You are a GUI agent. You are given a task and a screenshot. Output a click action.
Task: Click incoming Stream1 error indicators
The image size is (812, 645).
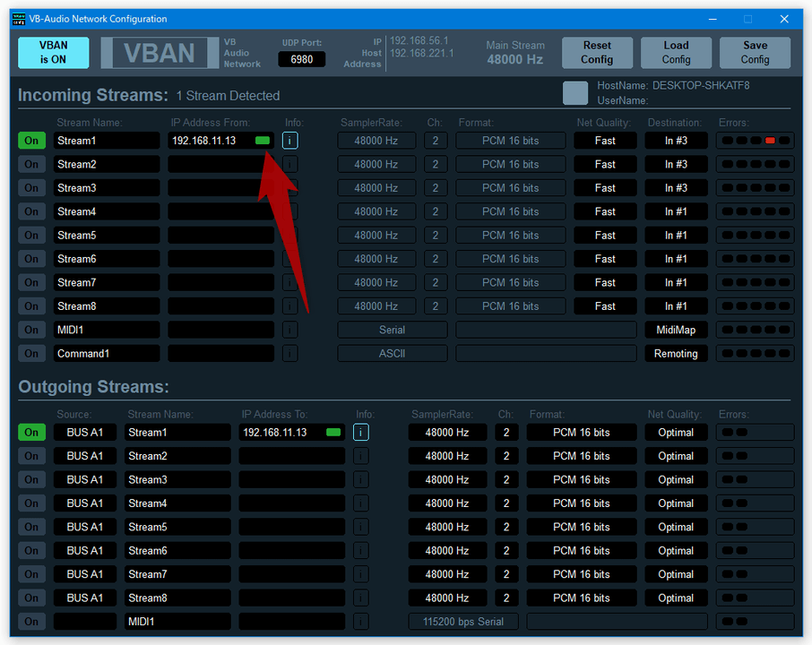click(755, 141)
